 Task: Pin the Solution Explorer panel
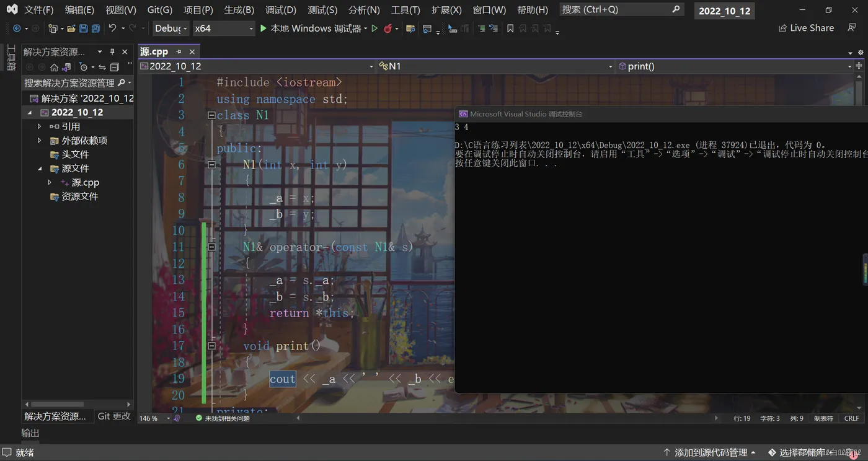coord(112,52)
